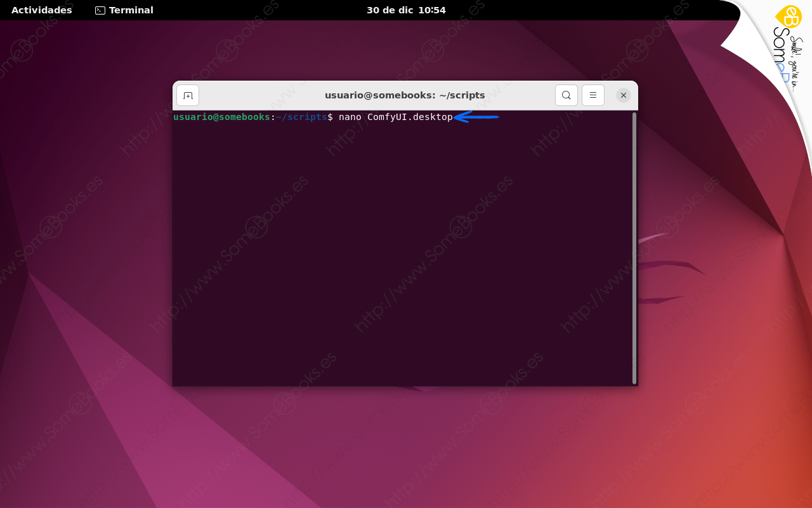The height and width of the screenshot is (508, 812).
Task: Open a new terminal tab
Action: pyautogui.click(x=187, y=95)
